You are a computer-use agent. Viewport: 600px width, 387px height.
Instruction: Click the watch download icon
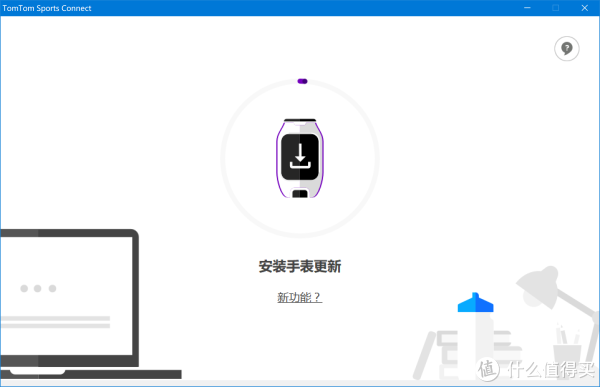point(300,158)
